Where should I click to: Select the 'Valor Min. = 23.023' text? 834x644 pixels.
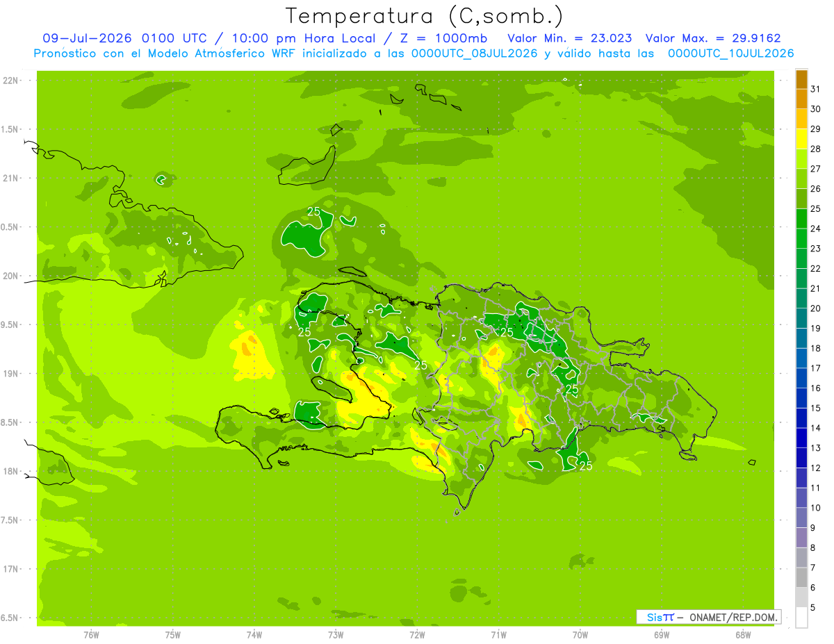[x=570, y=38]
